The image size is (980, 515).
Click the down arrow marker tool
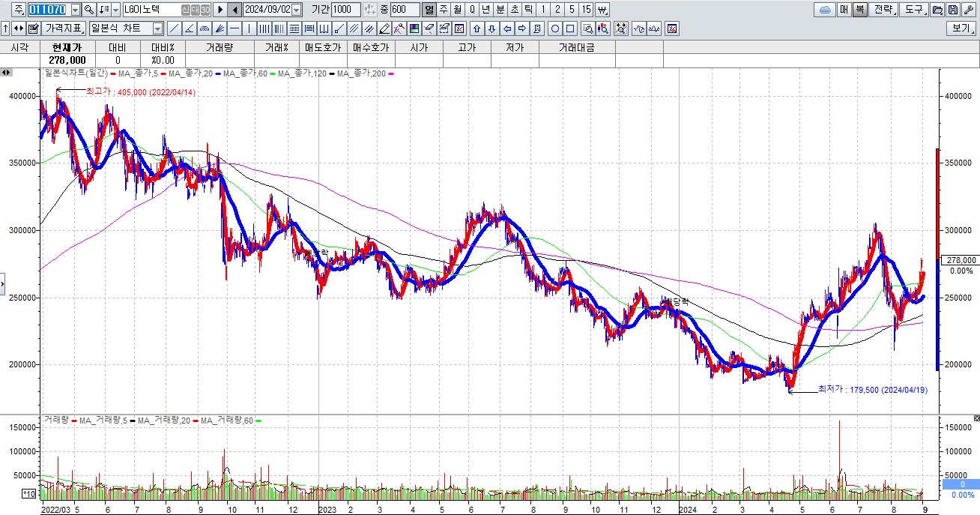[x=491, y=28]
